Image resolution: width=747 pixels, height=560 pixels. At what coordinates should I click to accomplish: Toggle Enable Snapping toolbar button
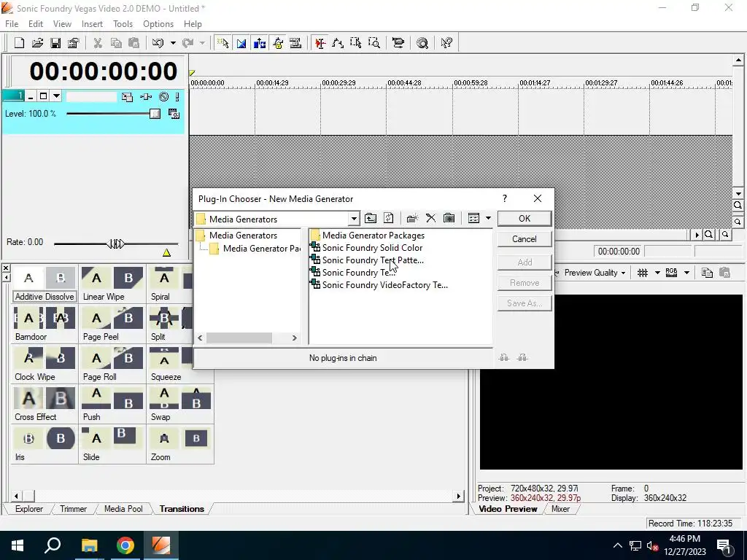(x=223, y=43)
